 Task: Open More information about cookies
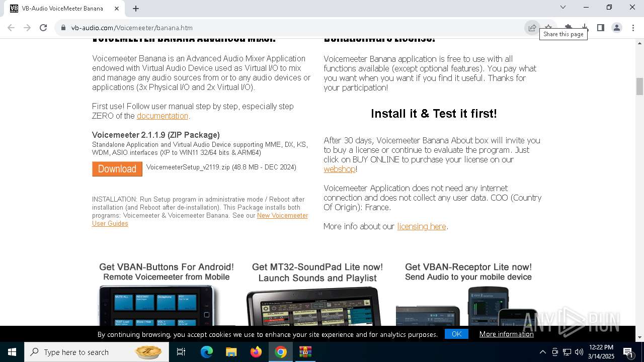pyautogui.click(x=507, y=334)
